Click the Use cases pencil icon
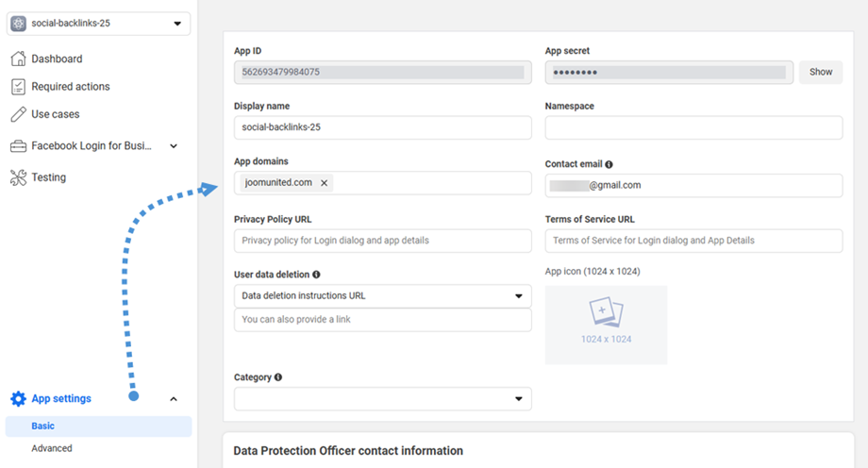The width and height of the screenshot is (868, 468). pos(18,114)
